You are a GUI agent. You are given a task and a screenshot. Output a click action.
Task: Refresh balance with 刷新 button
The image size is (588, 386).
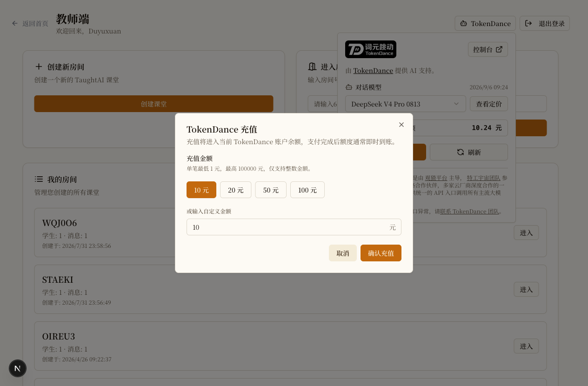pyautogui.click(x=469, y=152)
